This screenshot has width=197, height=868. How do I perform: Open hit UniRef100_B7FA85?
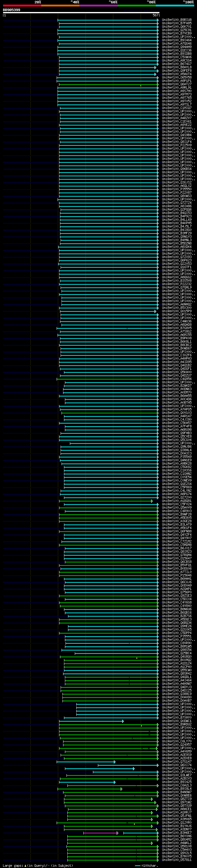tap(176, 23)
